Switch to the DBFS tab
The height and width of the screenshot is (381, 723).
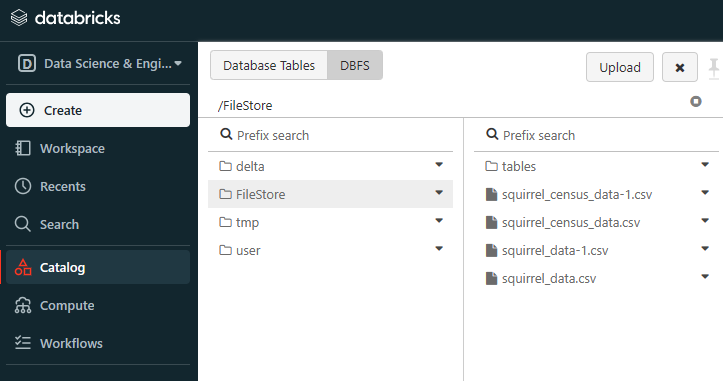coord(355,65)
